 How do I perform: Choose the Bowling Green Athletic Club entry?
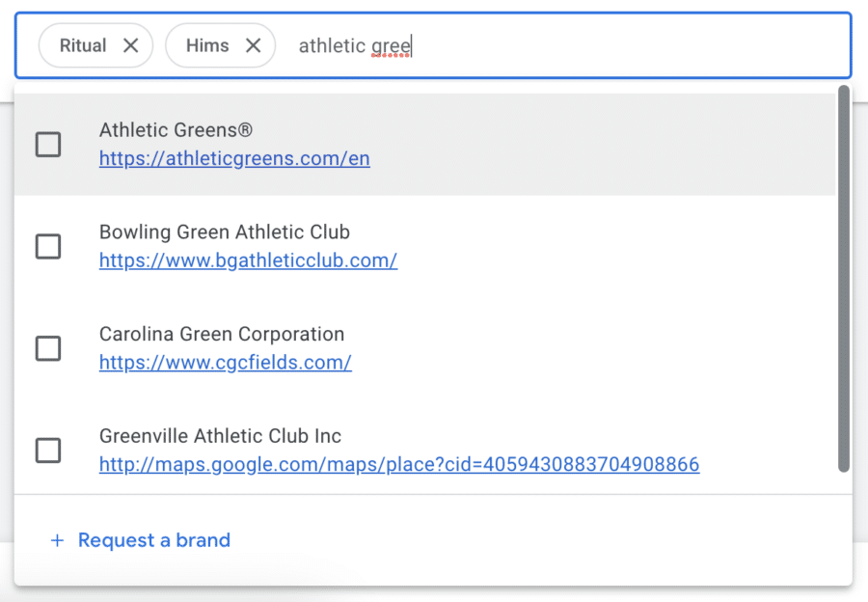click(x=425, y=246)
